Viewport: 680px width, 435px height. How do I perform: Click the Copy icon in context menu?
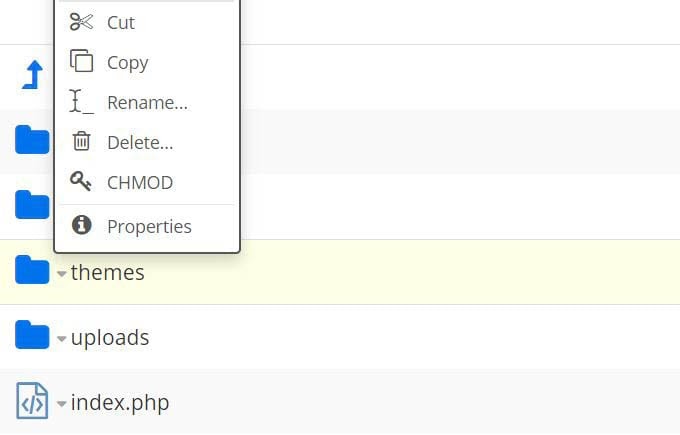(81, 62)
